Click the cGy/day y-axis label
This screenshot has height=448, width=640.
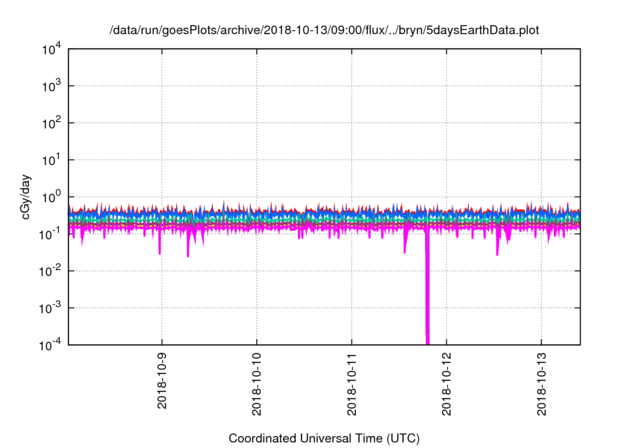coord(26,197)
